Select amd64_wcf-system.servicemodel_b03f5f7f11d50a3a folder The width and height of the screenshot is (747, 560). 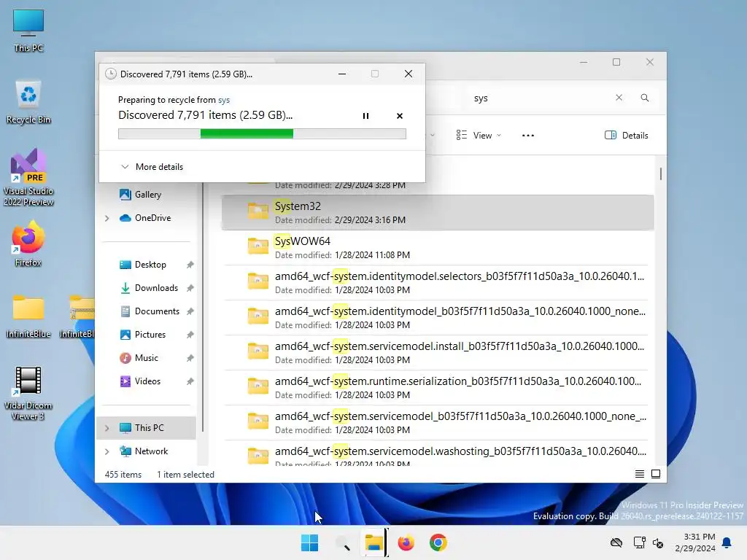(438, 422)
